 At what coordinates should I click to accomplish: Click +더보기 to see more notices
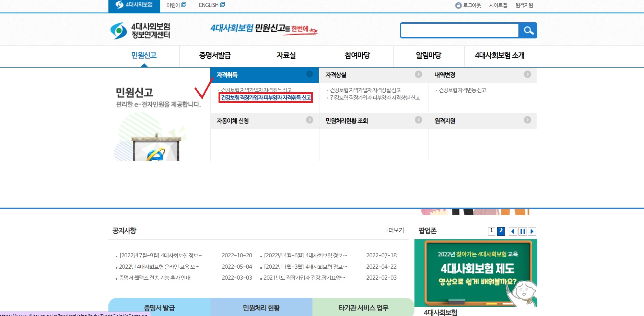click(395, 231)
